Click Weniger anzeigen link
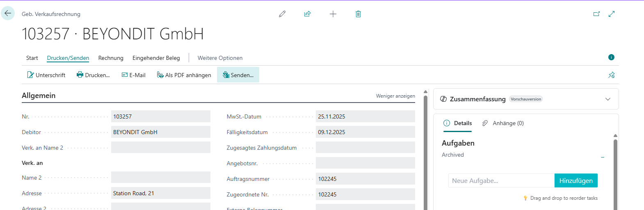The width and height of the screenshot is (644, 210). (395, 96)
